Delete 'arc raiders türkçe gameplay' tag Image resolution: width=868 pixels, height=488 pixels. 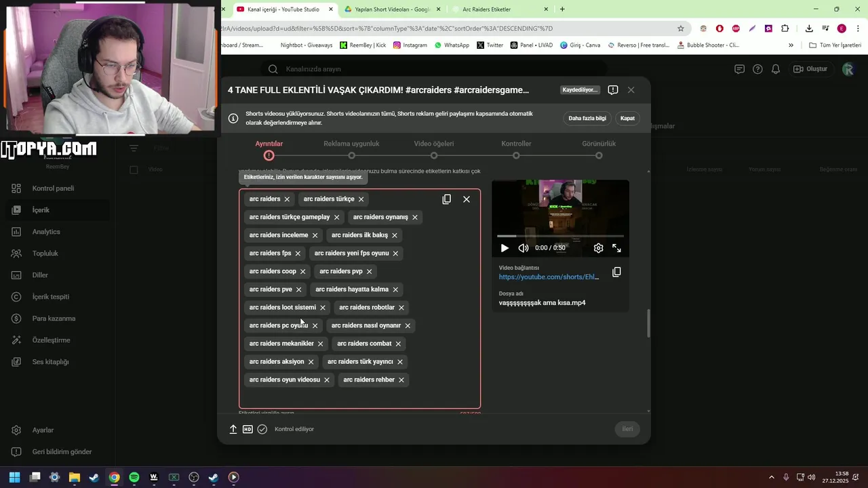336,218
